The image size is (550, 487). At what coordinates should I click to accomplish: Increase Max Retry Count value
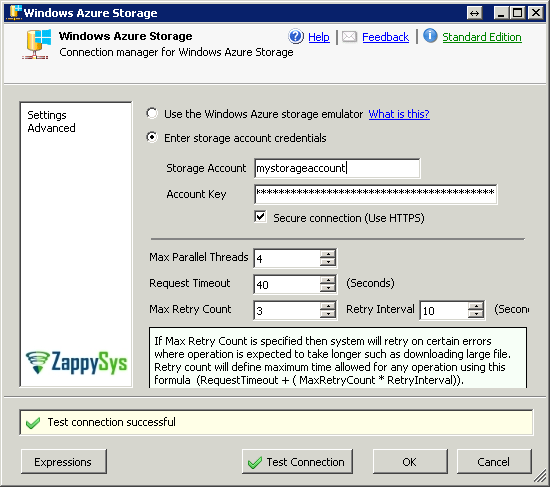tap(328, 306)
